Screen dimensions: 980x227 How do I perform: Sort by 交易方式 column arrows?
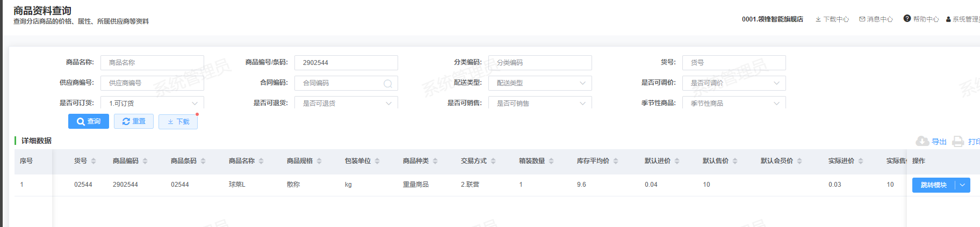493,161
